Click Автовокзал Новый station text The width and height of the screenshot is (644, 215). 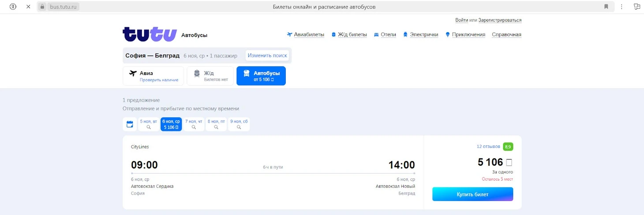click(x=395, y=186)
